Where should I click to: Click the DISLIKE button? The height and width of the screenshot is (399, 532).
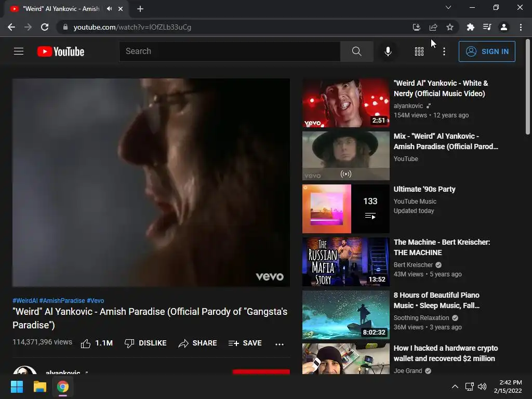click(145, 343)
